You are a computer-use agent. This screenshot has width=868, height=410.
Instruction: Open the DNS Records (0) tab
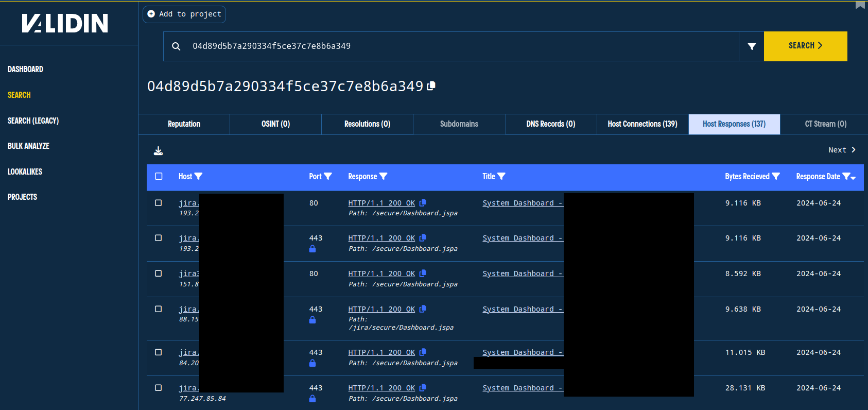[551, 124]
